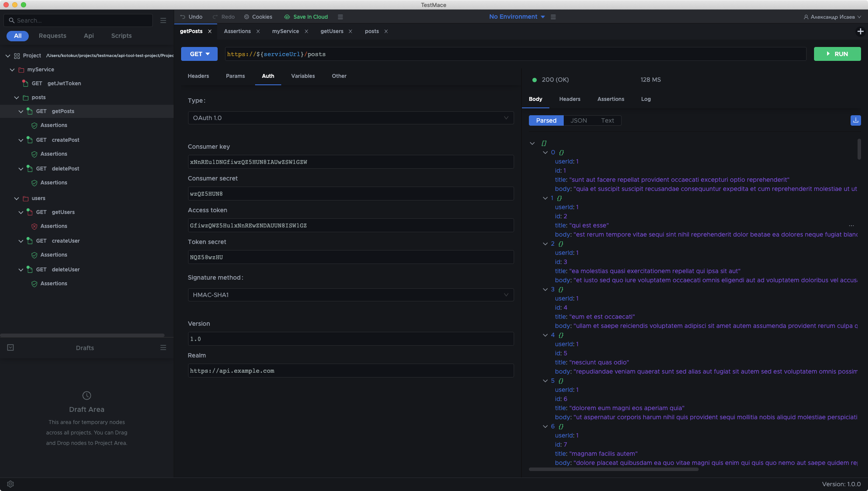Switch response view to Text

pos(607,120)
